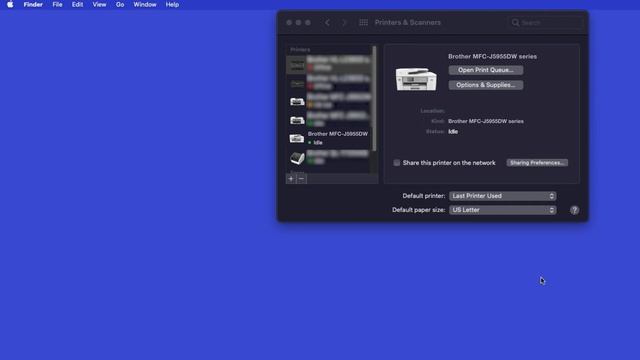The image size is (640, 360).
Task: Open the Help menu
Action: [172, 4]
